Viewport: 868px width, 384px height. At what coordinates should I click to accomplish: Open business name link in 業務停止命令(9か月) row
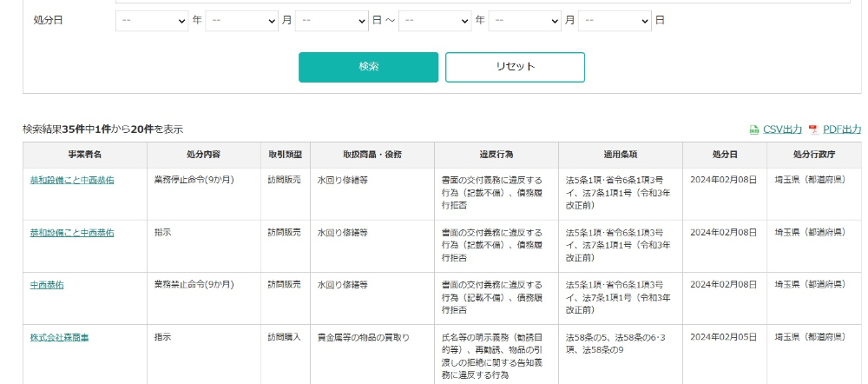click(x=73, y=180)
